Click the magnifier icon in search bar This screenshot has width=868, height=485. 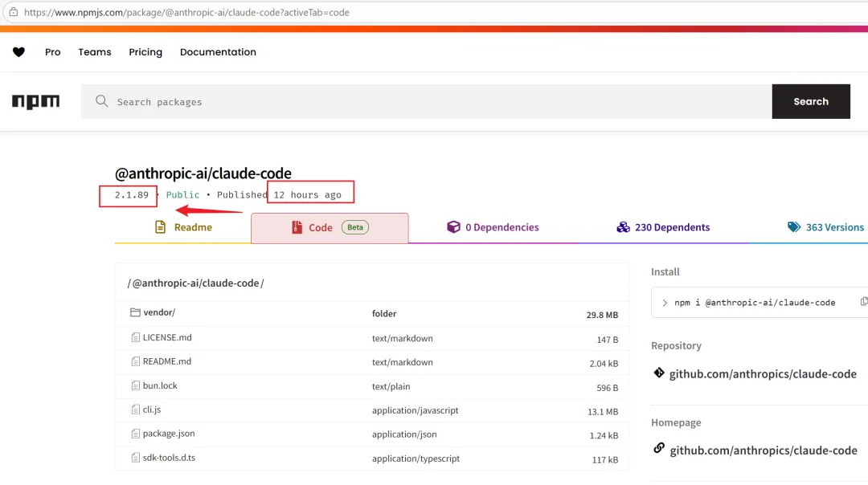click(x=101, y=101)
